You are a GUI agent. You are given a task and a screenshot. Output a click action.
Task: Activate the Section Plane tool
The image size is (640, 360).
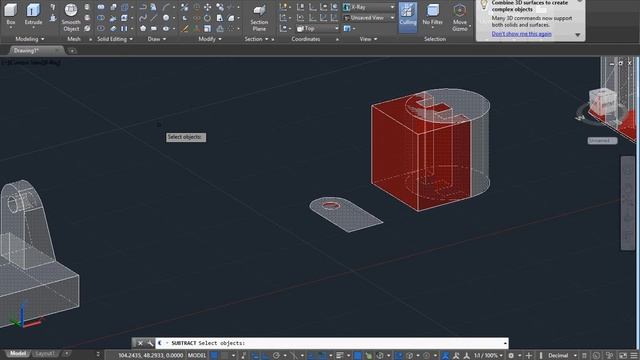coord(259,18)
